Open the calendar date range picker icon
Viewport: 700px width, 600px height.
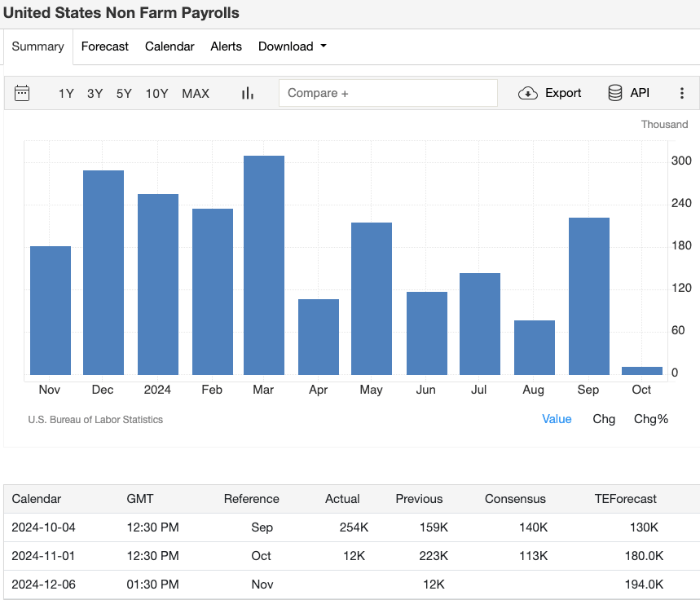(21, 93)
